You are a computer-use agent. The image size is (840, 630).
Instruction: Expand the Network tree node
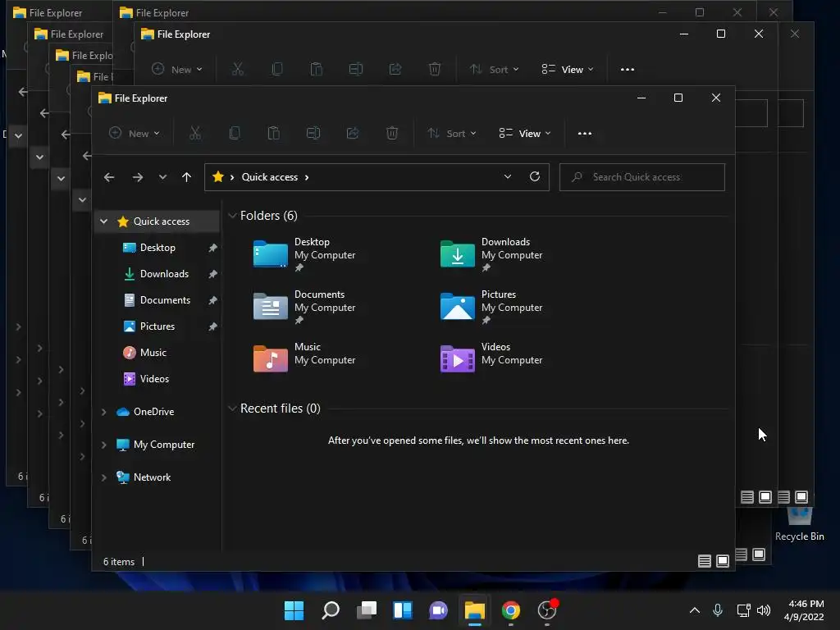coord(104,477)
